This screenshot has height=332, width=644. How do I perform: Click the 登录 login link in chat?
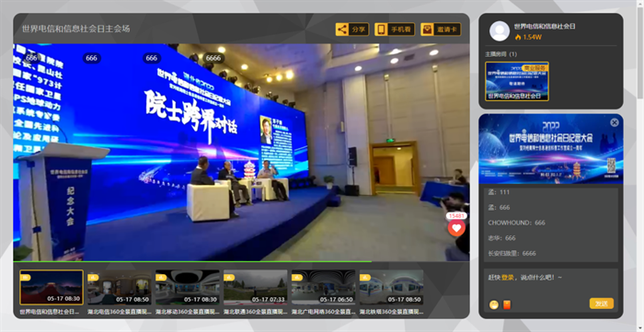508,278
